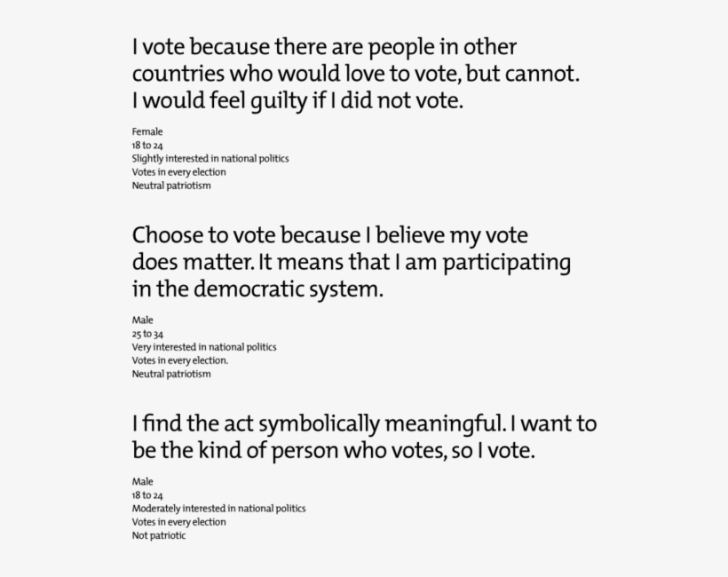Click 'Slightly interested in national politics'
Screen dimensions: 728x577
210,159
